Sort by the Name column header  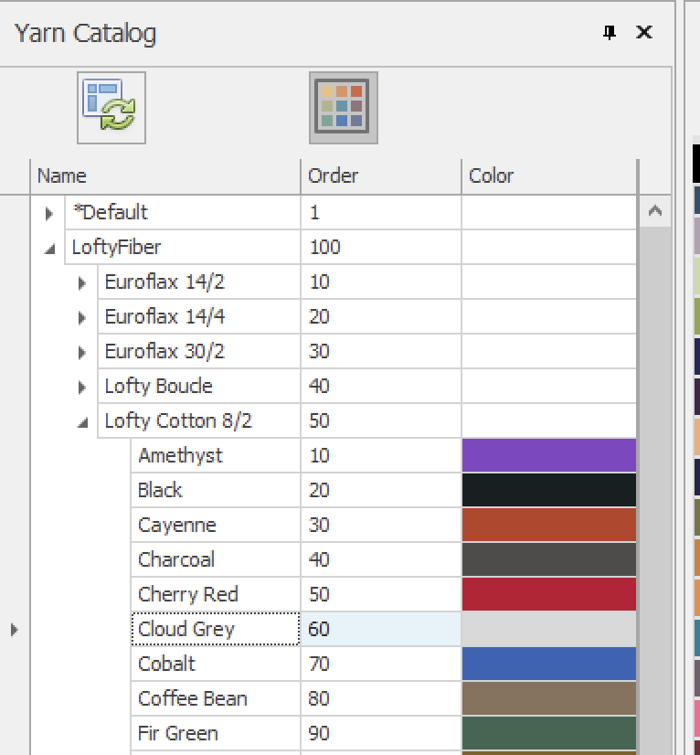pos(164,175)
